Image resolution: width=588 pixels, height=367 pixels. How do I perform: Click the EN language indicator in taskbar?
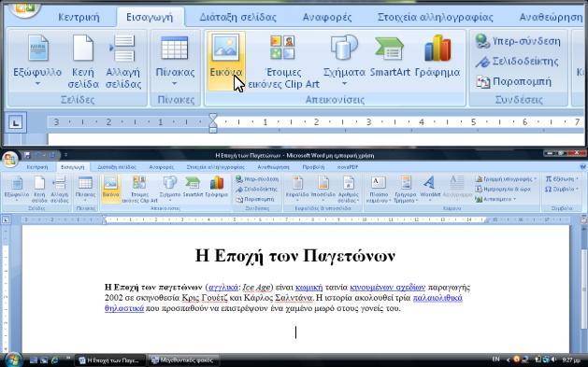(495, 360)
